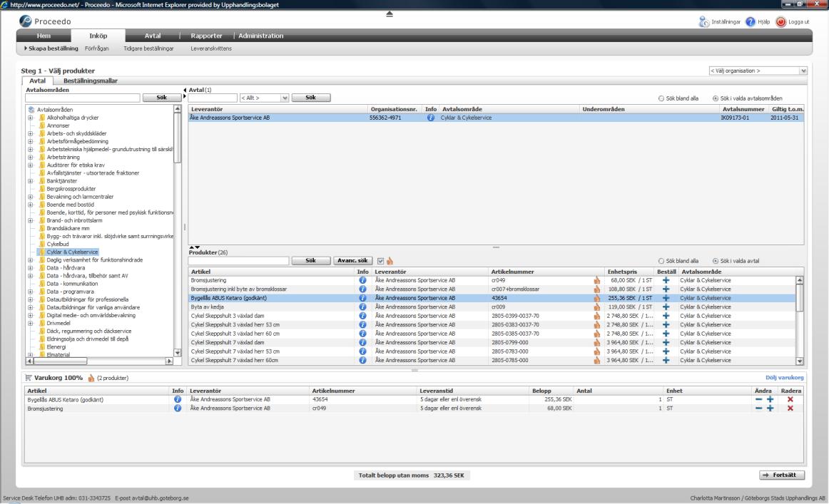Image resolution: width=829 pixels, height=504 pixels.
Task: Open the Administration menu
Action: pos(260,36)
